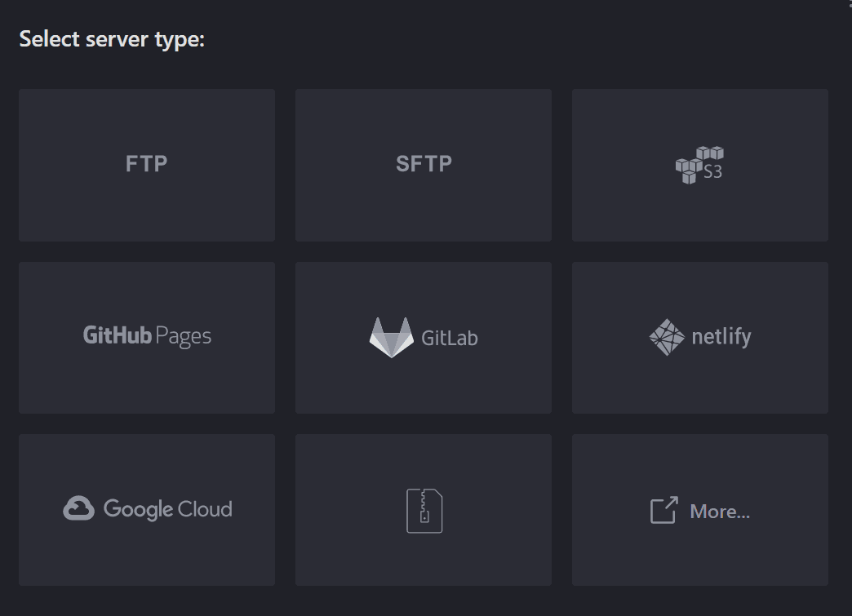
Task: Open the More... server options
Action: 700,510
